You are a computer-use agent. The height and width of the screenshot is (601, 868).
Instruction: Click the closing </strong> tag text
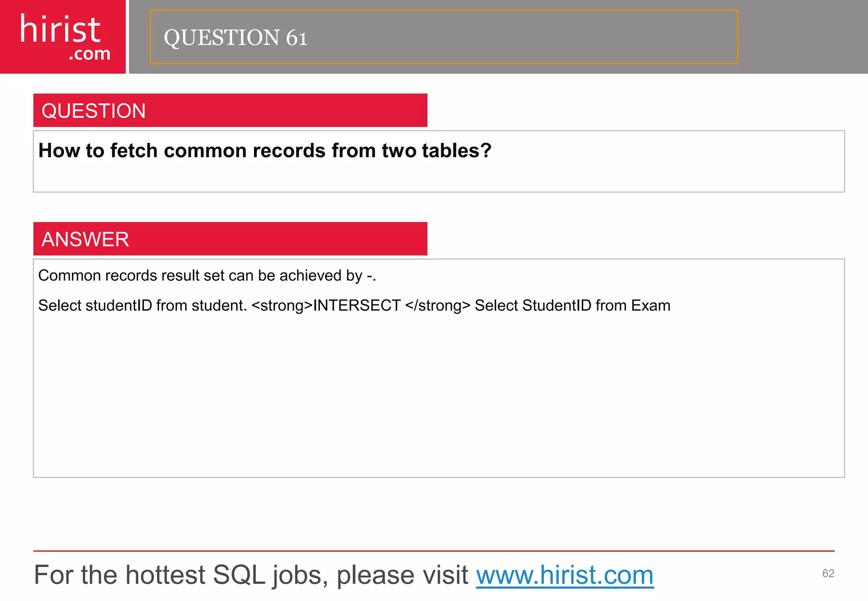click(x=437, y=306)
